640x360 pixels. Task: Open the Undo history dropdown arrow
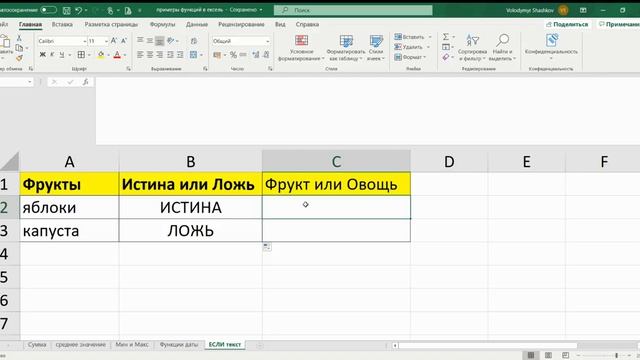pyautogui.click(x=86, y=10)
